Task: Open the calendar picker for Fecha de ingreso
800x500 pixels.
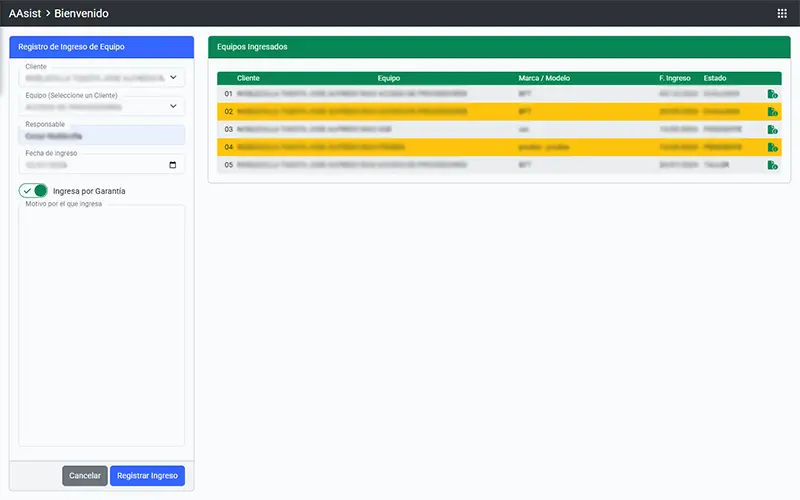Action: (x=172, y=165)
